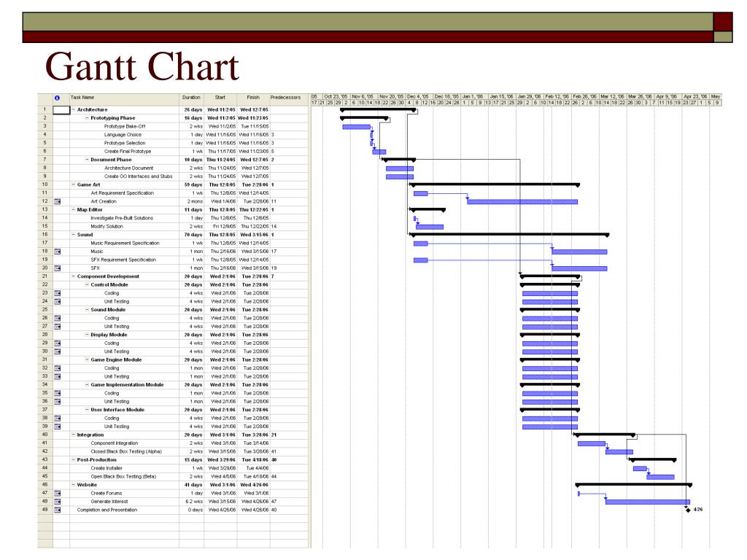
Task: Collapse the Prototyping Phase group
Action: pos(87,118)
